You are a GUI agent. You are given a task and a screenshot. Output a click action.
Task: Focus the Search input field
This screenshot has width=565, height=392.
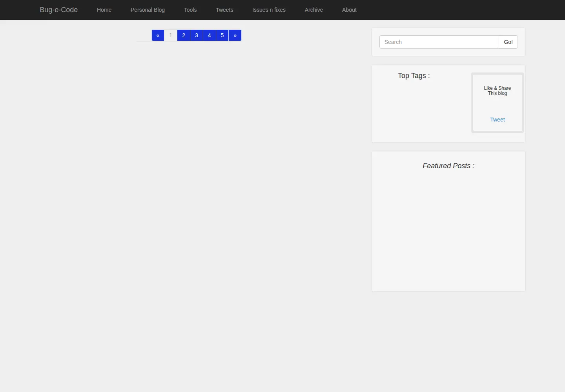click(x=439, y=42)
